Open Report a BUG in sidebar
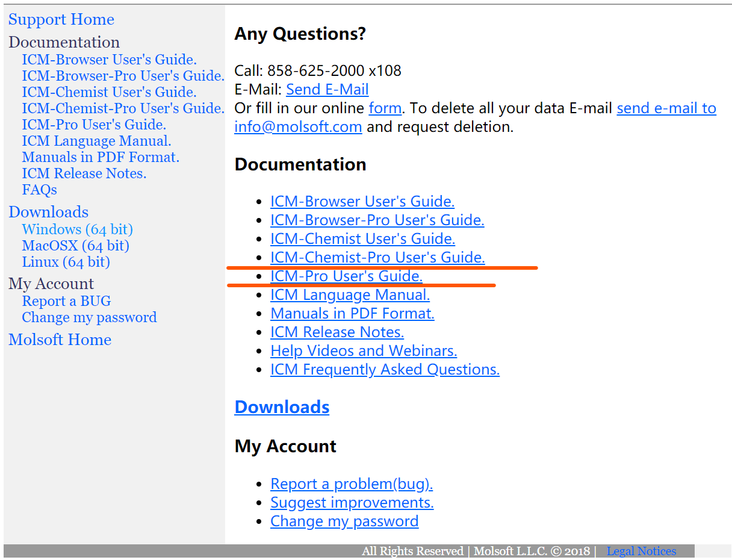Viewport: 732px width, 560px height. pyautogui.click(x=66, y=301)
